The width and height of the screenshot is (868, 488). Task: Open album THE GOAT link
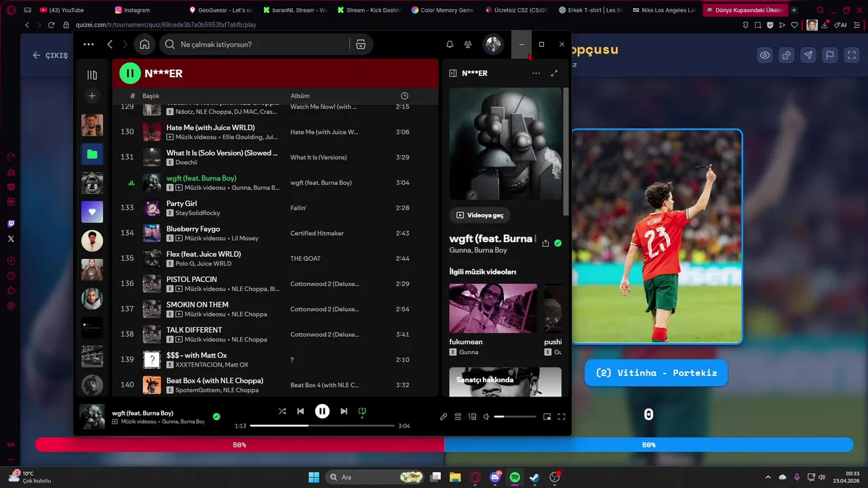pos(305,258)
